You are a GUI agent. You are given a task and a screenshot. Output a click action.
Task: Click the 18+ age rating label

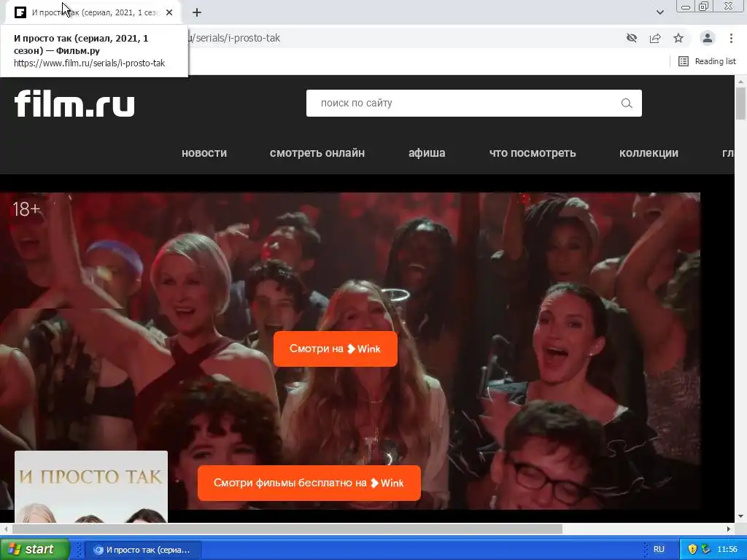[x=27, y=209]
